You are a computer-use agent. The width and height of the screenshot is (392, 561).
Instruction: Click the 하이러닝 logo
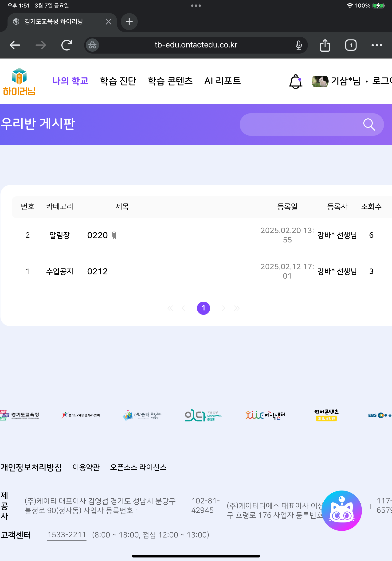19,81
